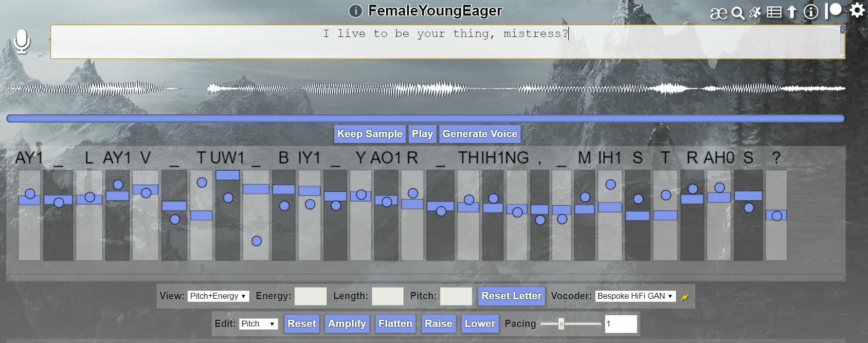868x343 pixels.
Task: Click the AH0 phoneme energy circle
Action: pos(720,187)
